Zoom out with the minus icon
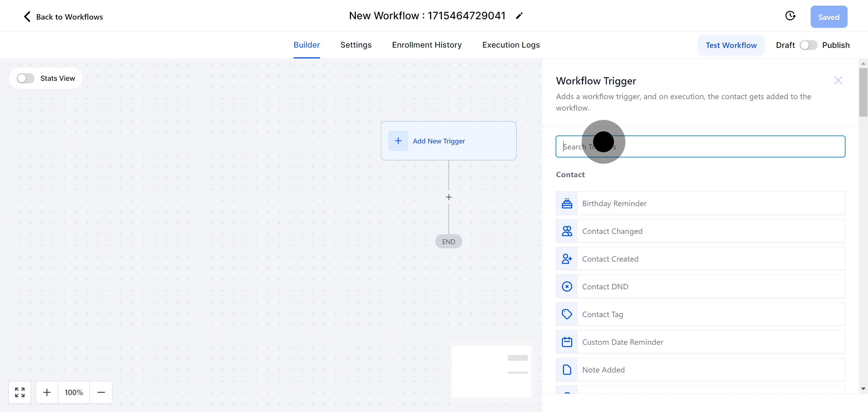This screenshot has width=868, height=412. (x=101, y=392)
